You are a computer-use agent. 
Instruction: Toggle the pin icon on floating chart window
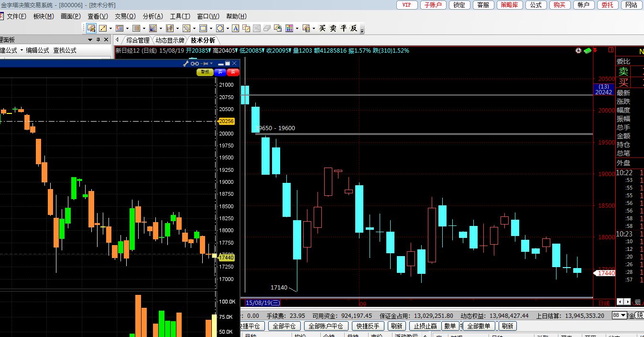click(x=205, y=64)
